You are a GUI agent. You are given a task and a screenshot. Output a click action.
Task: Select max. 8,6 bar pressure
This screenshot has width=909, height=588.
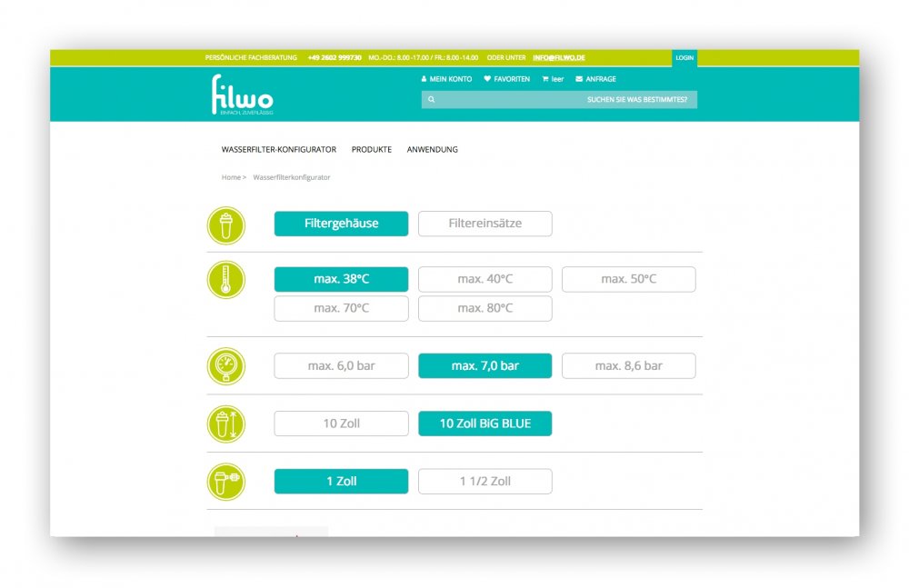(628, 366)
